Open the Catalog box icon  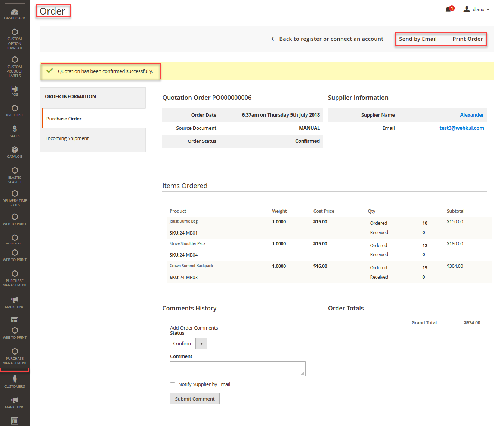coord(15,150)
